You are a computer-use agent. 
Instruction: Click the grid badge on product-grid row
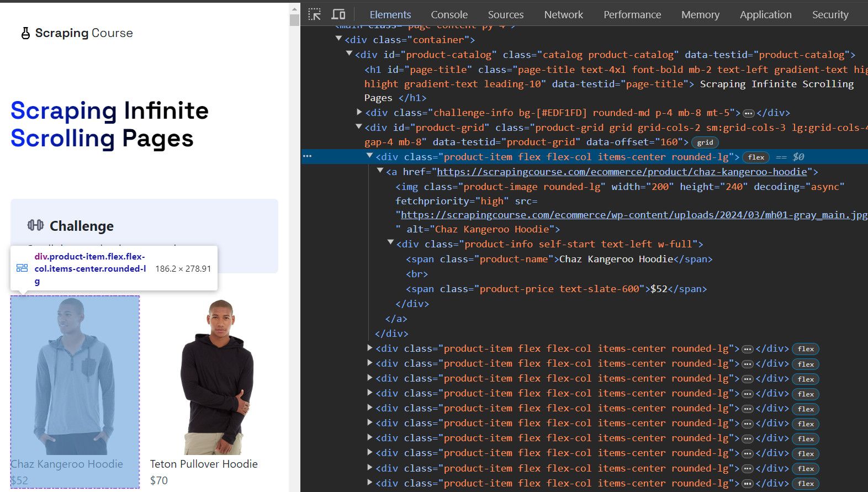[x=705, y=142]
